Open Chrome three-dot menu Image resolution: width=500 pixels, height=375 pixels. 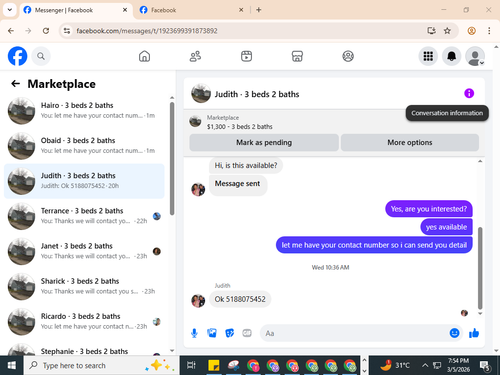pos(489,31)
